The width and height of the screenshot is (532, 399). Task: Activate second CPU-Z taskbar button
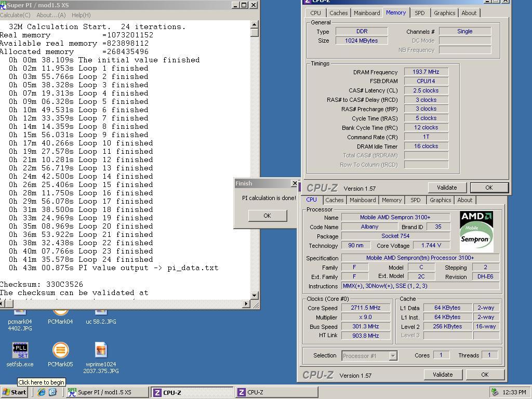tap(276, 392)
